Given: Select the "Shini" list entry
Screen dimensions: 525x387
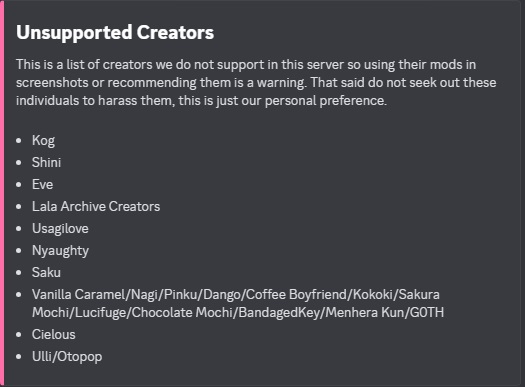Looking at the screenshot, I should (46, 162).
